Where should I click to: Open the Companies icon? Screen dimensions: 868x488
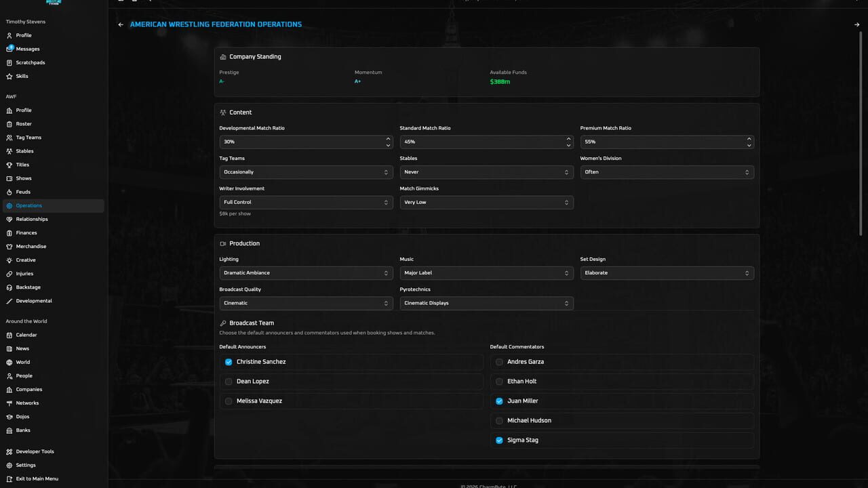point(9,390)
